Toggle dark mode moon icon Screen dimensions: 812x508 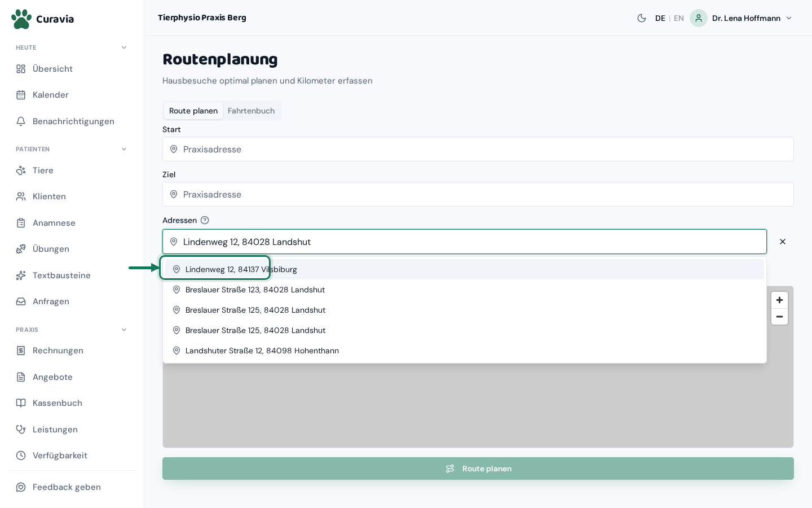point(642,18)
